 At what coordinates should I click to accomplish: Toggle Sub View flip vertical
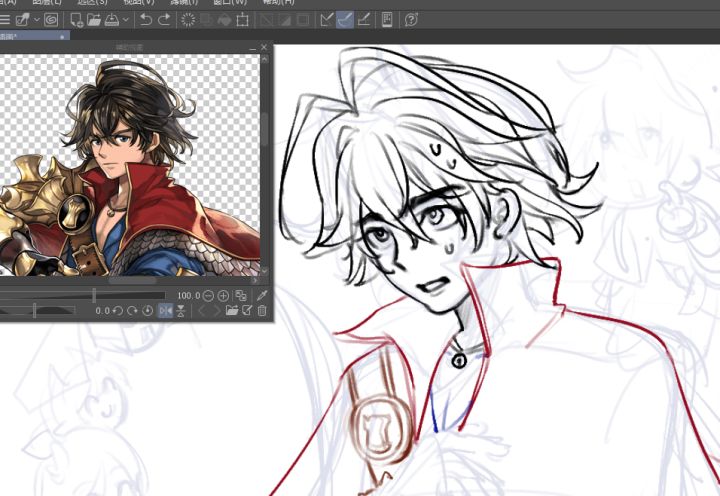click(x=181, y=311)
